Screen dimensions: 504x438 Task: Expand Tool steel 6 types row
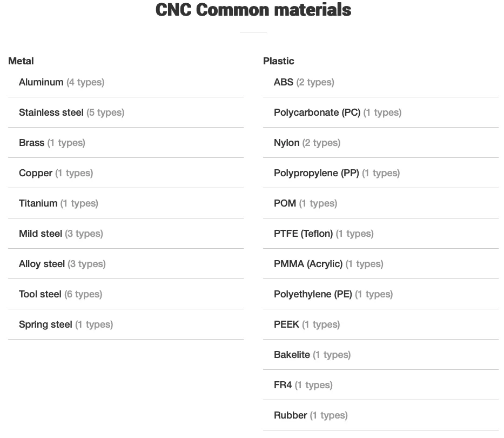pyautogui.click(x=126, y=294)
